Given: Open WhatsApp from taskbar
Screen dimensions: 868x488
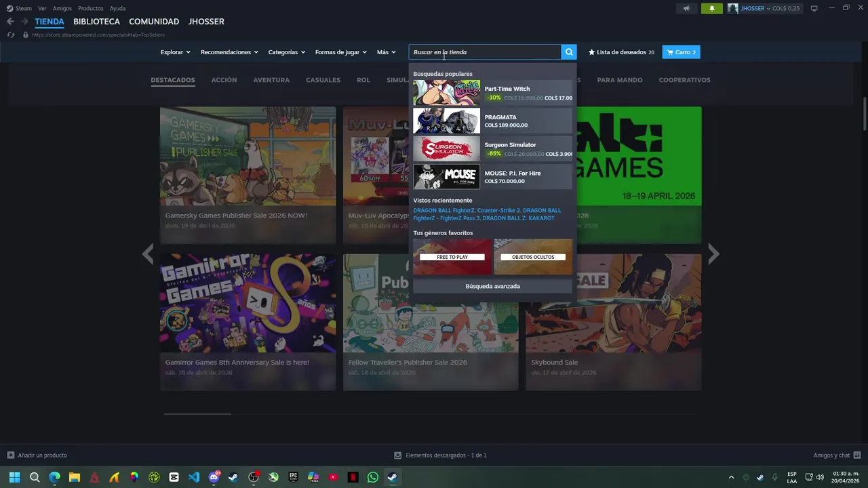Looking at the screenshot, I should (x=372, y=477).
